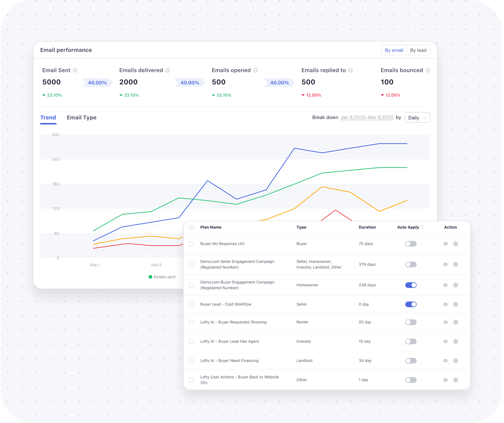This screenshot has width=504, height=423.
Task: Open gear for Buyer Need Financing plan
Action: point(456,360)
